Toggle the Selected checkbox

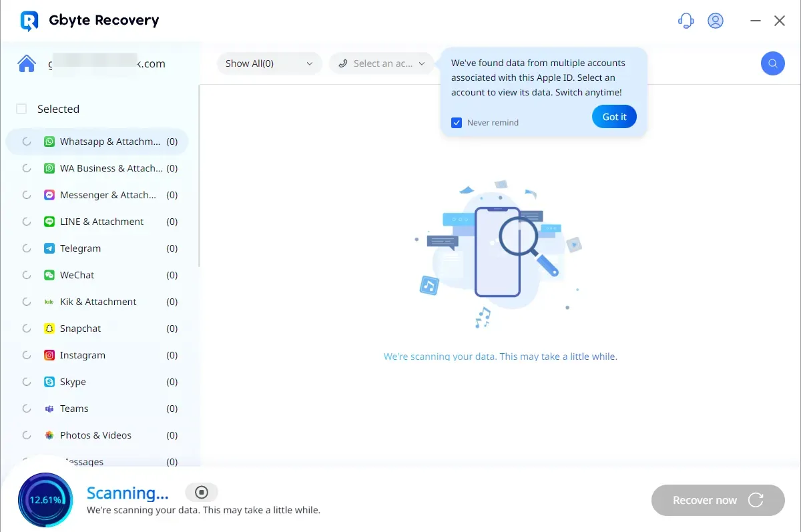22,109
